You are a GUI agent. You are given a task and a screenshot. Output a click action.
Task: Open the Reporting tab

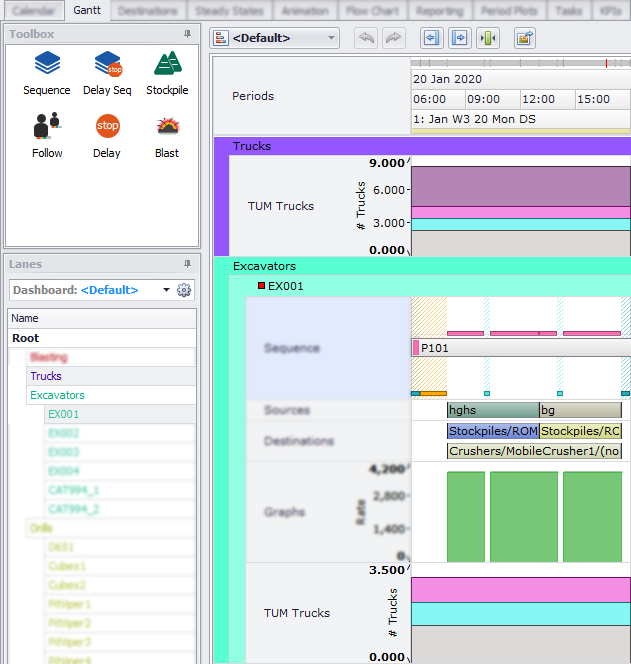(439, 10)
